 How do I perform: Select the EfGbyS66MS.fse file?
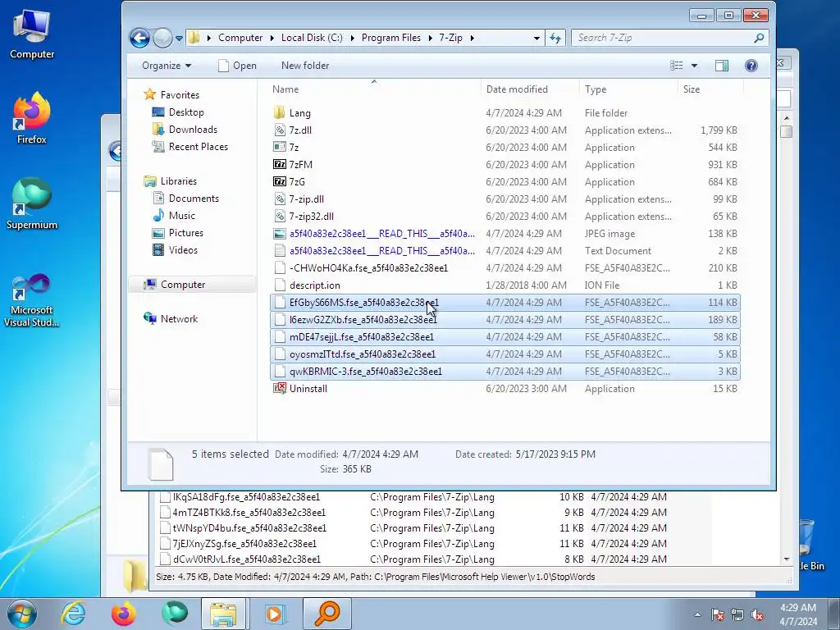(x=504, y=303)
